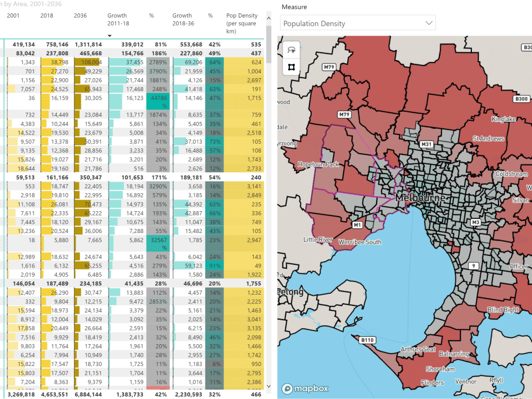The image size is (532, 399).
Task: Select the 3290% percentage cell
Action: click(157, 186)
